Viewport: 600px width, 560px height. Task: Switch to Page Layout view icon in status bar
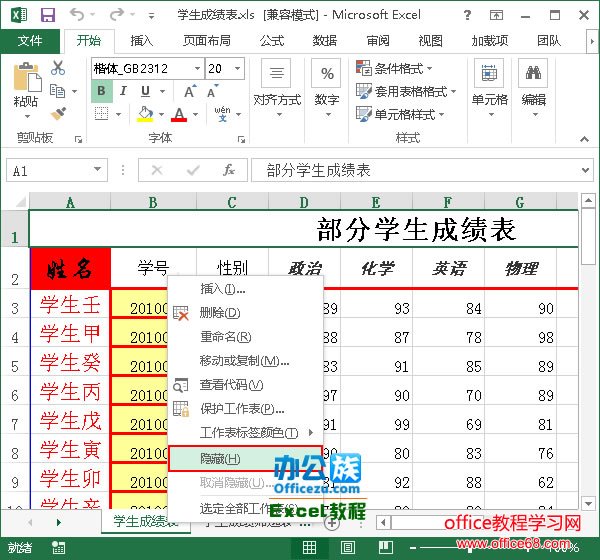(347, 548)
